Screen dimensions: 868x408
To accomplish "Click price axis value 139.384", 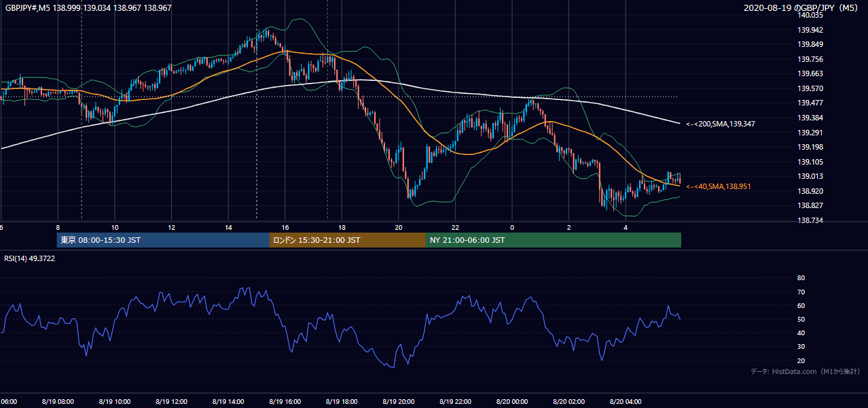I will (x=810, y=118).
